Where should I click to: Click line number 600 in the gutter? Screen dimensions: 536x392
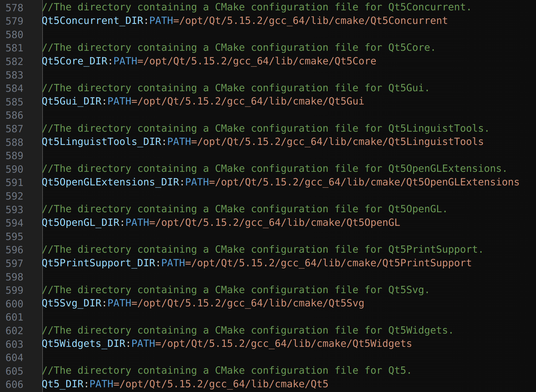(14, 304)
